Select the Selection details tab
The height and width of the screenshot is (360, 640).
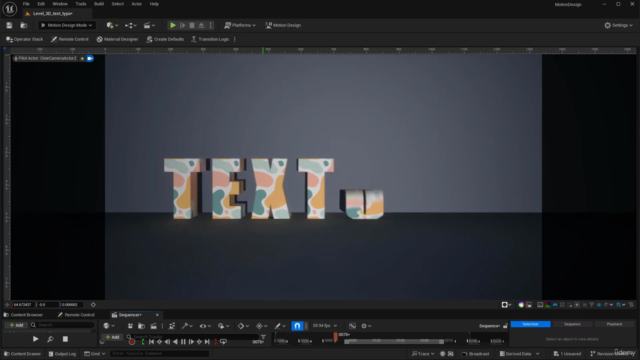530,324
